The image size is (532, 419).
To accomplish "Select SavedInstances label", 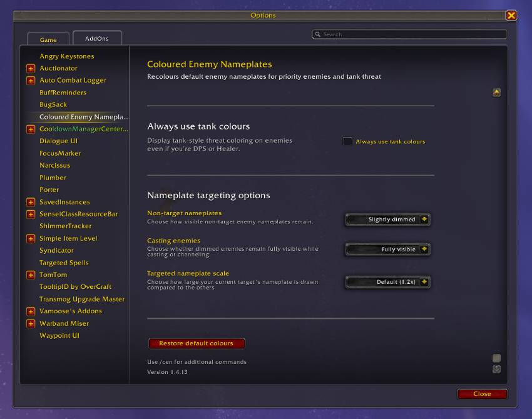I will pos(65,203).
